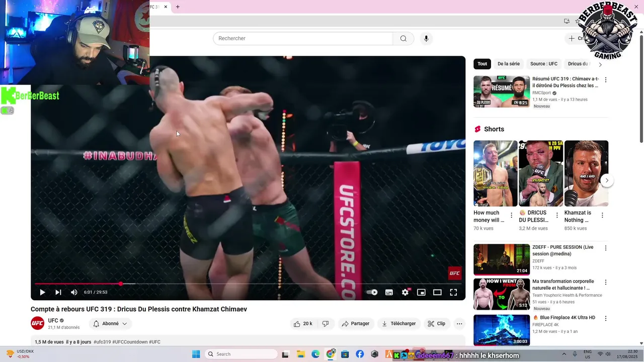The image size is (644, 362).
Task: Toggle subtitles in the video player
Action: 389,292
